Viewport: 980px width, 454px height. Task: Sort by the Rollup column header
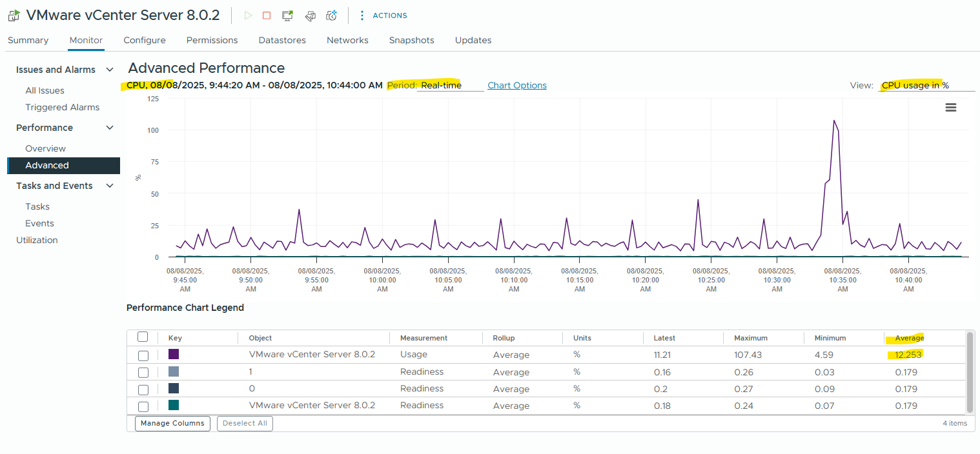504,338
